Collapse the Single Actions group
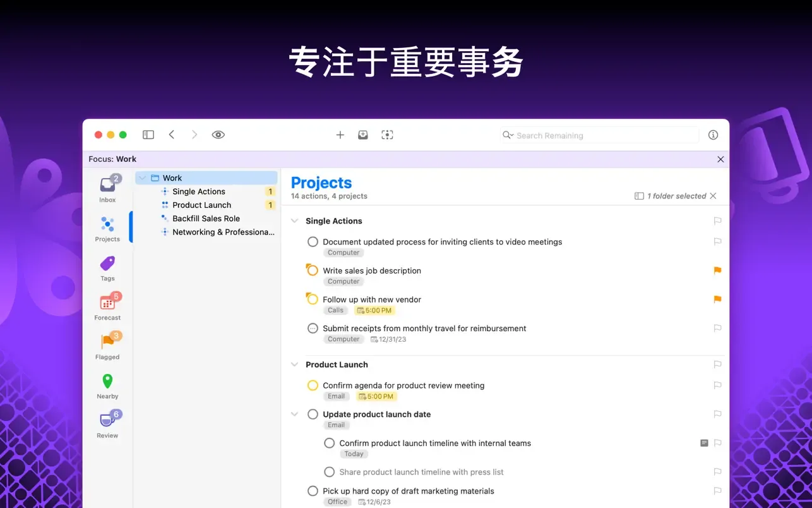The image size is (812, 508). click(x=294, y=221)
